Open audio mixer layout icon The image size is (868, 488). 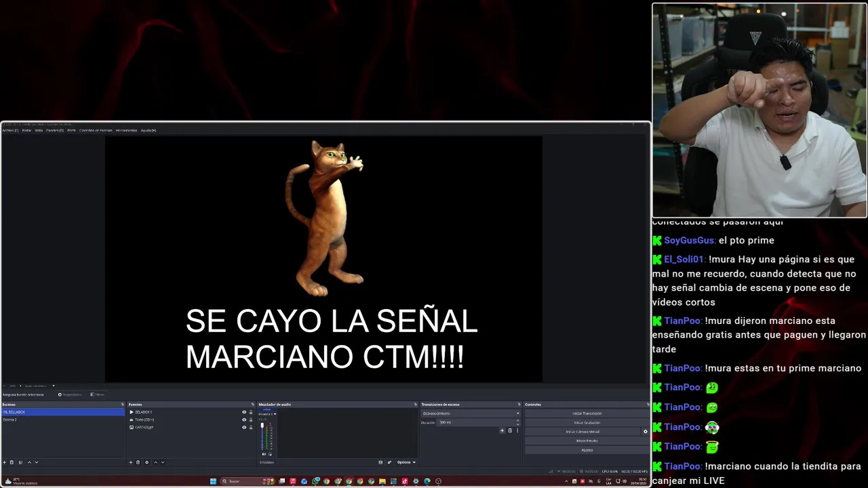pyautogui.click(x=380, y=462)
